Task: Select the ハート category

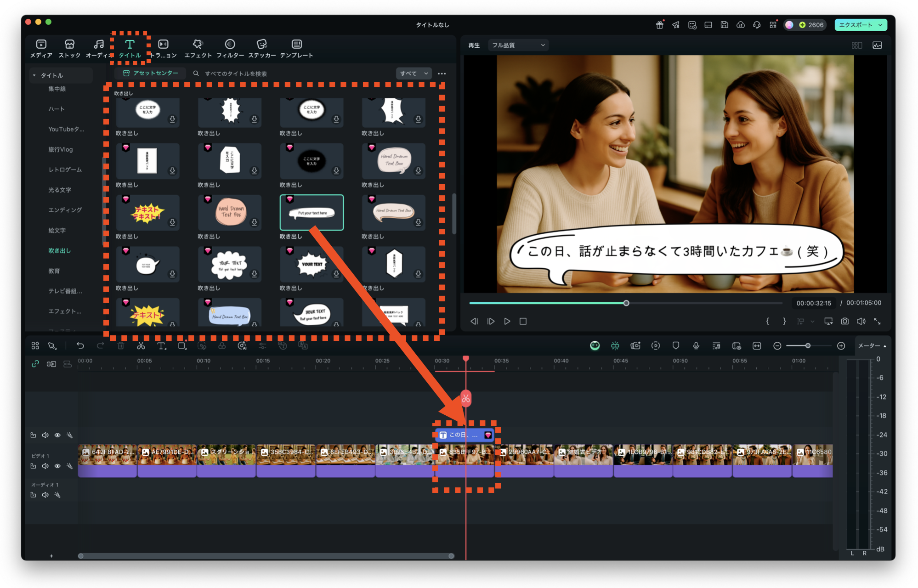Action: point(57,109)
